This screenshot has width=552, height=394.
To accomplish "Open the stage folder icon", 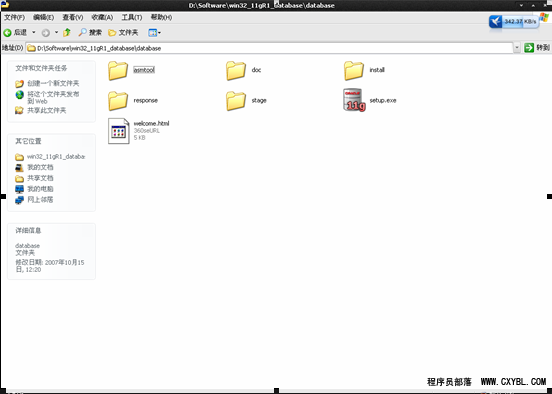I will tap(236, 101).
